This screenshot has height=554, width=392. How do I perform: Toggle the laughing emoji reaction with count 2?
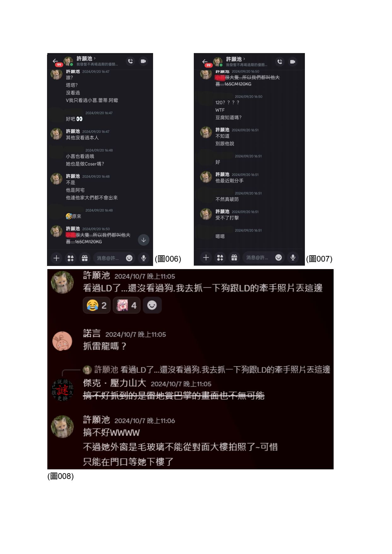tap(97, 305)
